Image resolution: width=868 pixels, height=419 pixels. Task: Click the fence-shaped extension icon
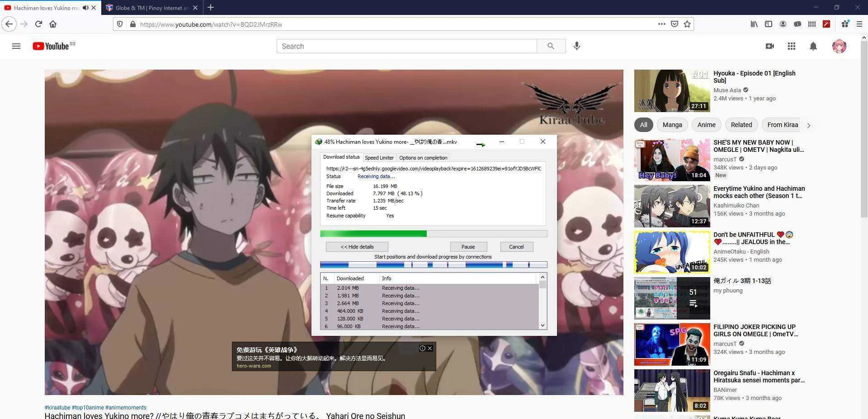[812, 24]
